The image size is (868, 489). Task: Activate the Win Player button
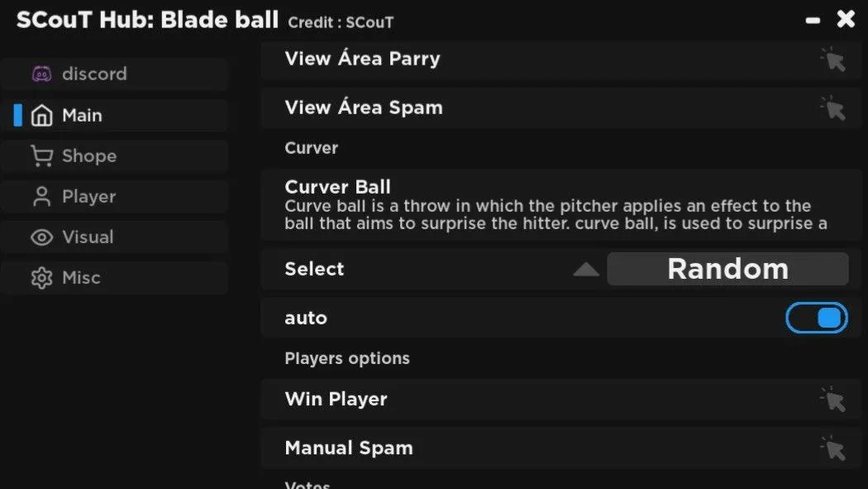pyautogui.click(x=560, y=400)
